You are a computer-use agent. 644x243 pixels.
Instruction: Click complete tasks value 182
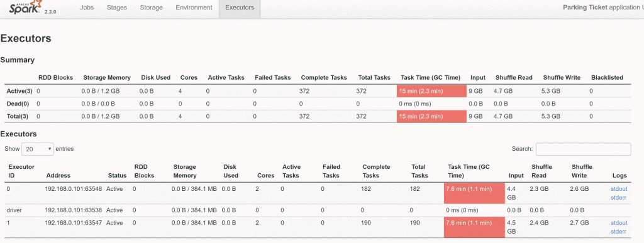(x=367, y=190)
